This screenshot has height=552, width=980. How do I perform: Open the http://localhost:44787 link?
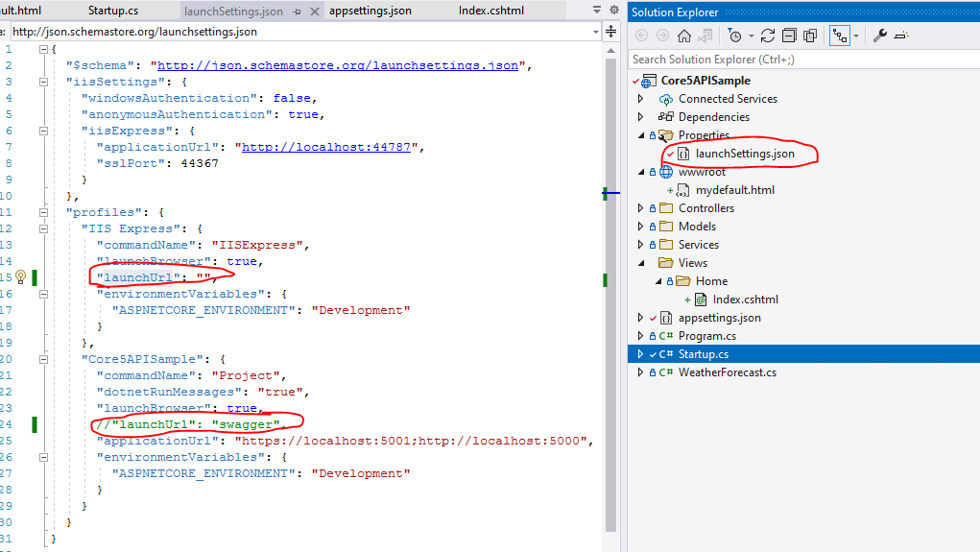pyautogui.click(x=326, y=147)
